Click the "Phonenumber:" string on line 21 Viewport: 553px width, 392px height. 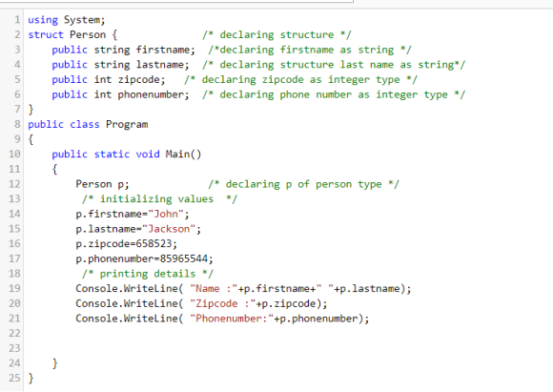(x=232, y=319)
